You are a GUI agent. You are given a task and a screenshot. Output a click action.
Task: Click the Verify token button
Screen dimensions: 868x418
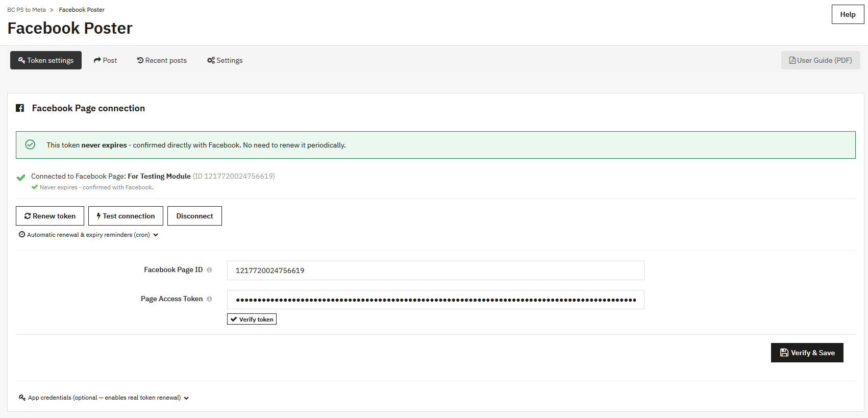pos(252,319)
